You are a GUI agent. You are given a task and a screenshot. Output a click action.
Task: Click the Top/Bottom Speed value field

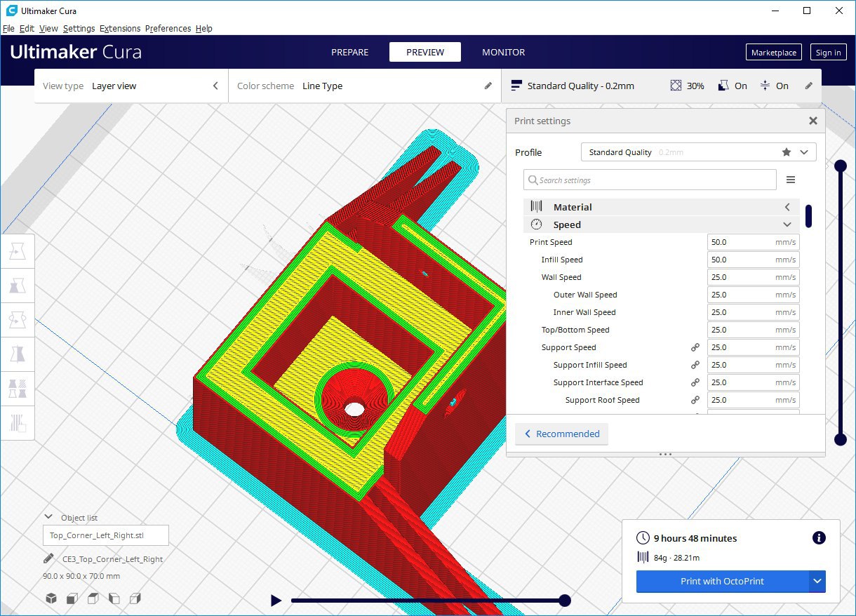[x=754, y=330]
